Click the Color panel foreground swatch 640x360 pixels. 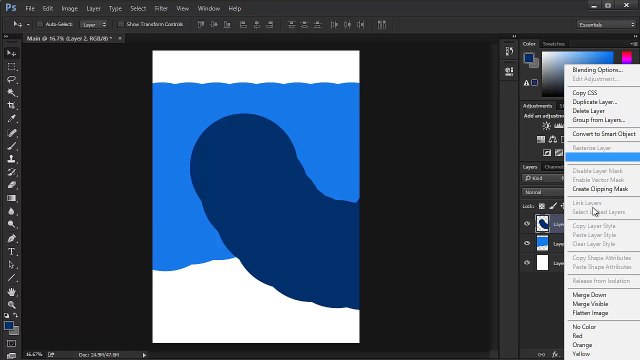point(529,58)
